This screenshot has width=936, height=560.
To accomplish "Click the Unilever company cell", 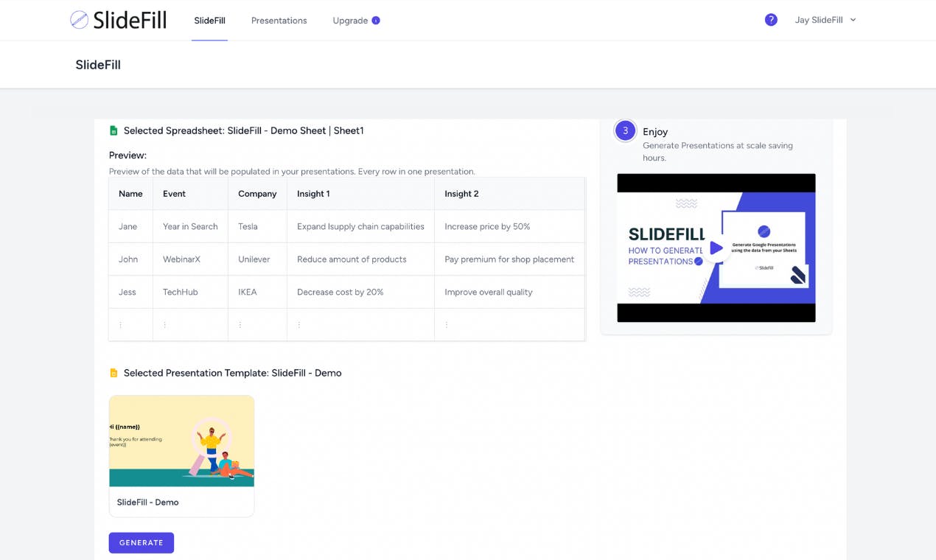I will [257, 259].
